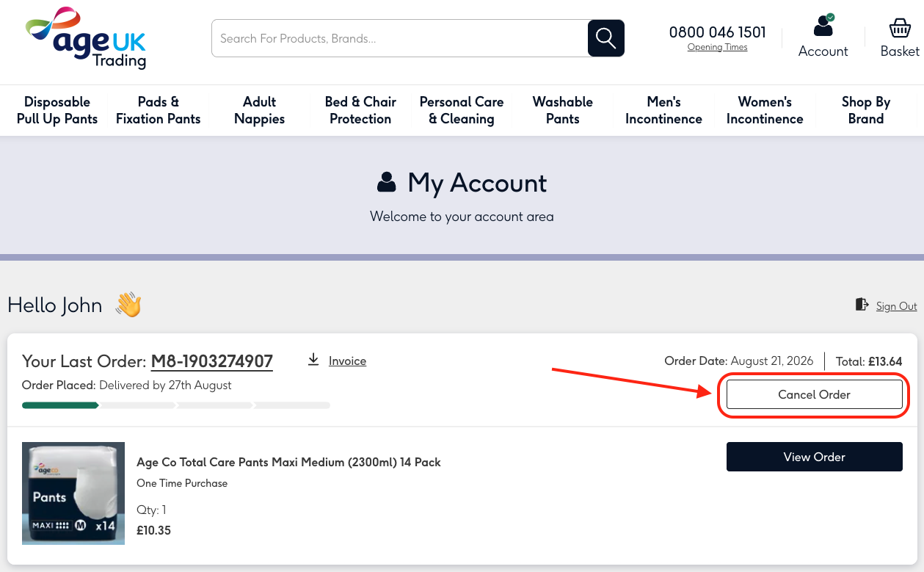
Task: Open order number M8-1903274907 link
Action: tap(212, 361)
